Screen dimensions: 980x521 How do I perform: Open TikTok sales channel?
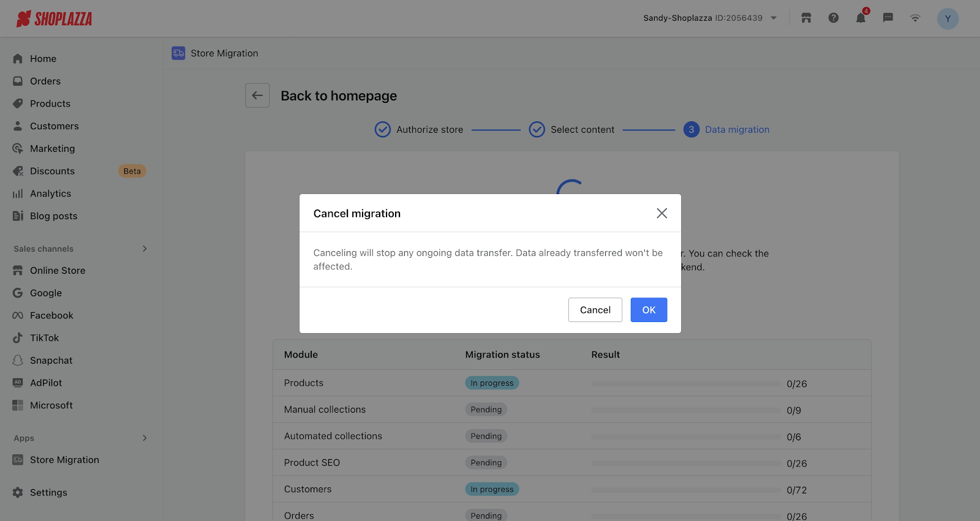[x=44, y=338]
